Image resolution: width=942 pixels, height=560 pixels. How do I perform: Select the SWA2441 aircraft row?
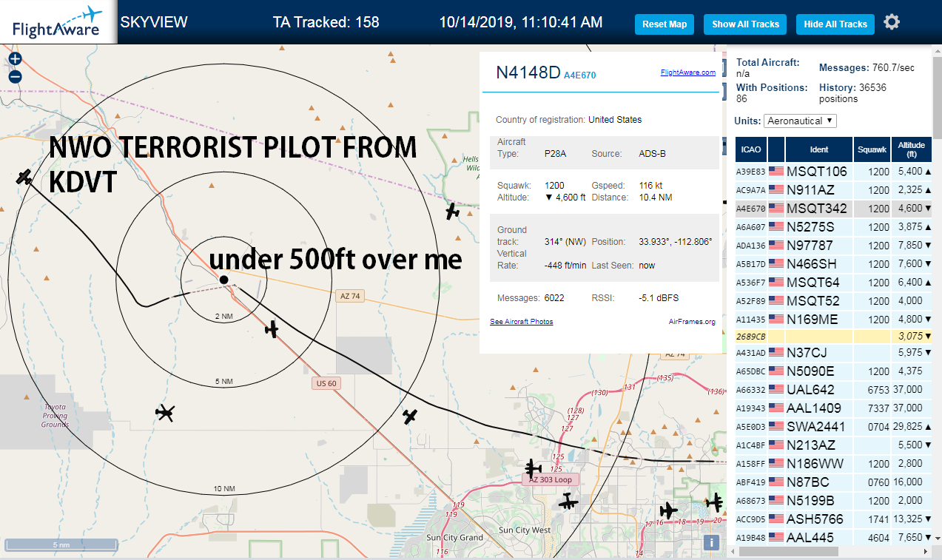tap(833, 427)
